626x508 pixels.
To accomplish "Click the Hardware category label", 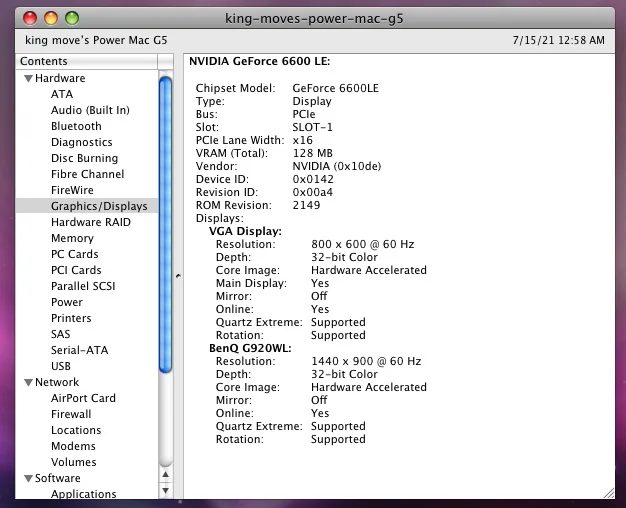I will [60, 78].
